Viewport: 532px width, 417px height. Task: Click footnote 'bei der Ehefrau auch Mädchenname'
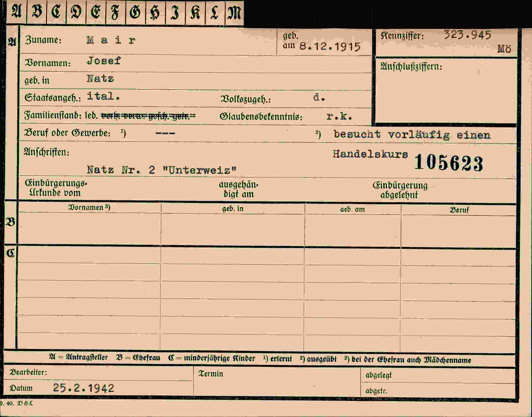coord(412,360)
